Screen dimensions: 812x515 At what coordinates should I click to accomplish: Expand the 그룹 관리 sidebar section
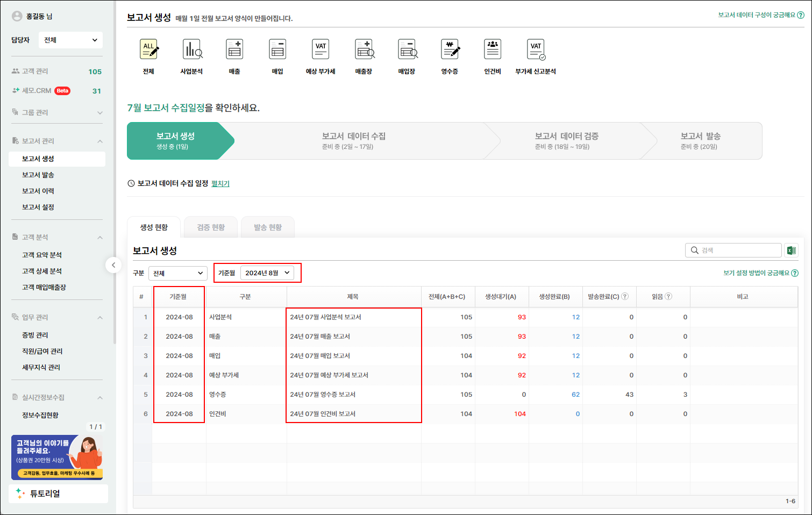click(100, 113)
